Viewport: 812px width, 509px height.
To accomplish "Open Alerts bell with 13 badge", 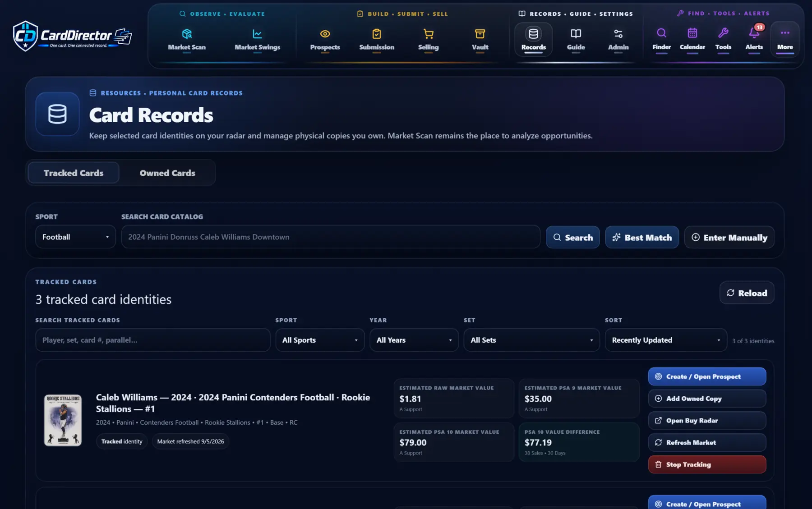I will tap(754, 32).
